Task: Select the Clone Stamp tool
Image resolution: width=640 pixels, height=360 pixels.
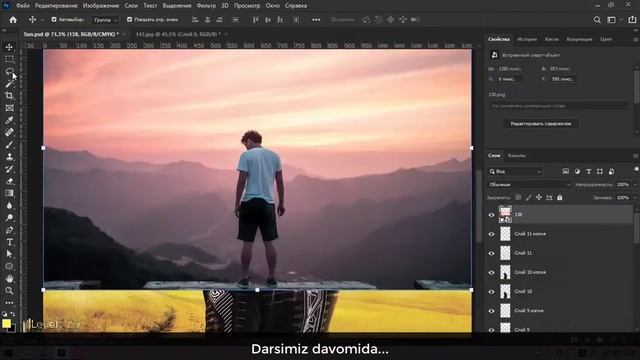Action: tap(9, 157)
